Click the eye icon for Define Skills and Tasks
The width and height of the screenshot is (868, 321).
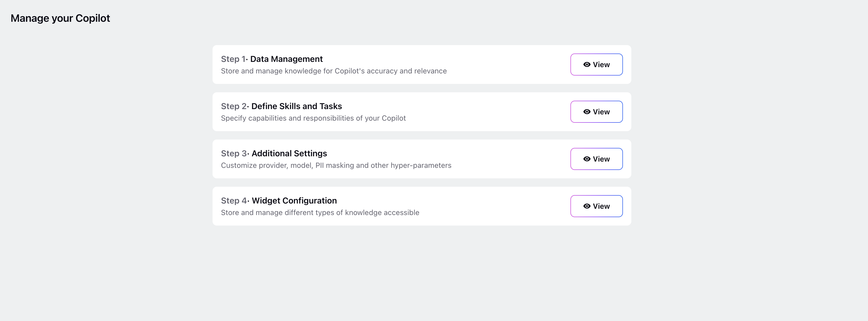coord(587,111)
